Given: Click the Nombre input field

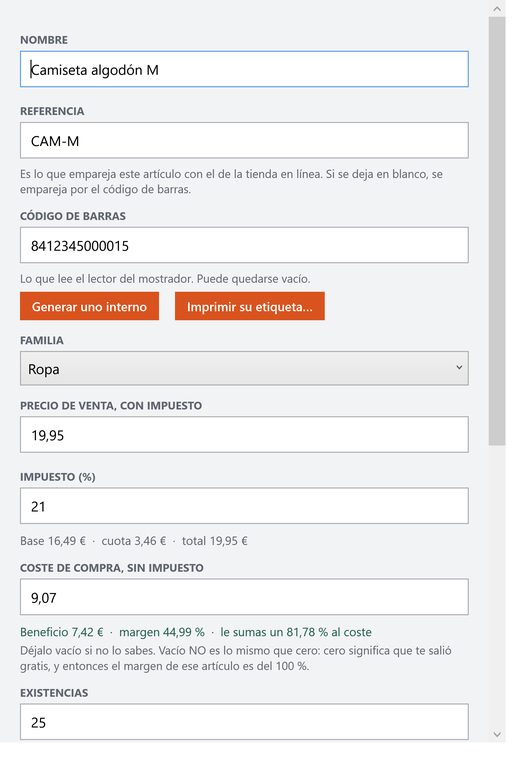Looking at the screenshot, I should (244, 69).
